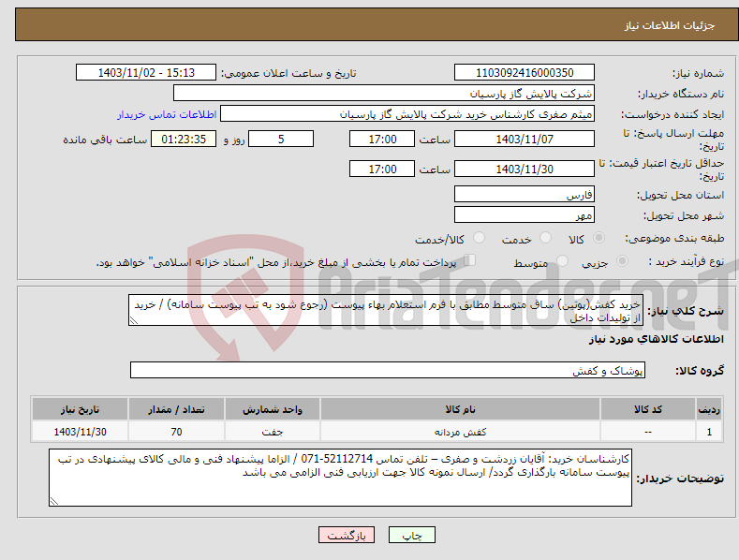The width and height of the screenshot is (739, 560).
Task: Select the خدمت radio button
Action: (545, 238)
